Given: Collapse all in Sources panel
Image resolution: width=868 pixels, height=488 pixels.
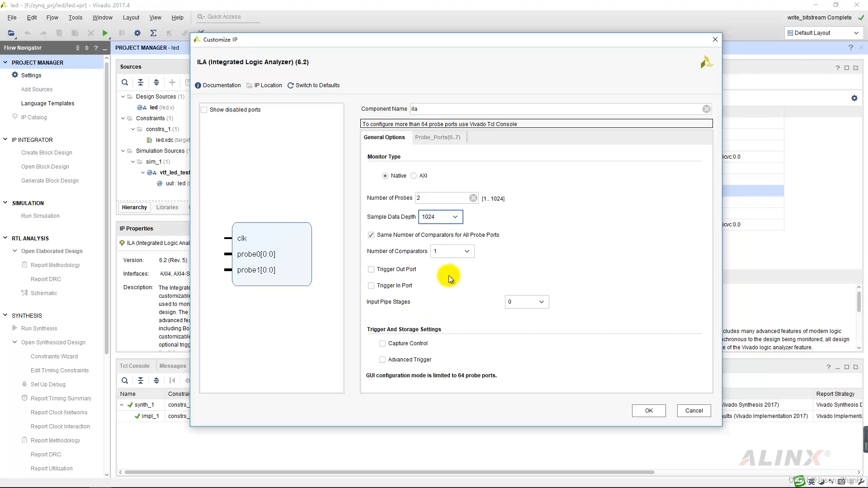Looking at the screenshot, I should [x=141, y=82].
